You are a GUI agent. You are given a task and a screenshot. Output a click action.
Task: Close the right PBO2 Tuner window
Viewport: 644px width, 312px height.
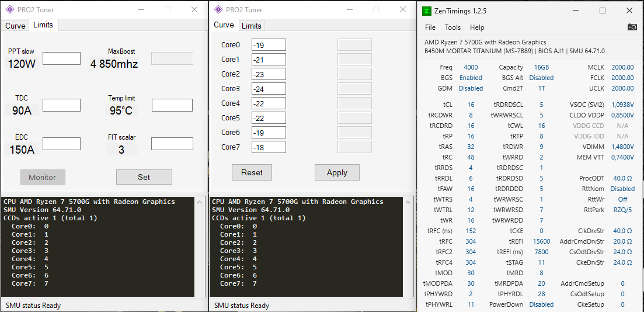pyautogui.click(x=402, y=9)
